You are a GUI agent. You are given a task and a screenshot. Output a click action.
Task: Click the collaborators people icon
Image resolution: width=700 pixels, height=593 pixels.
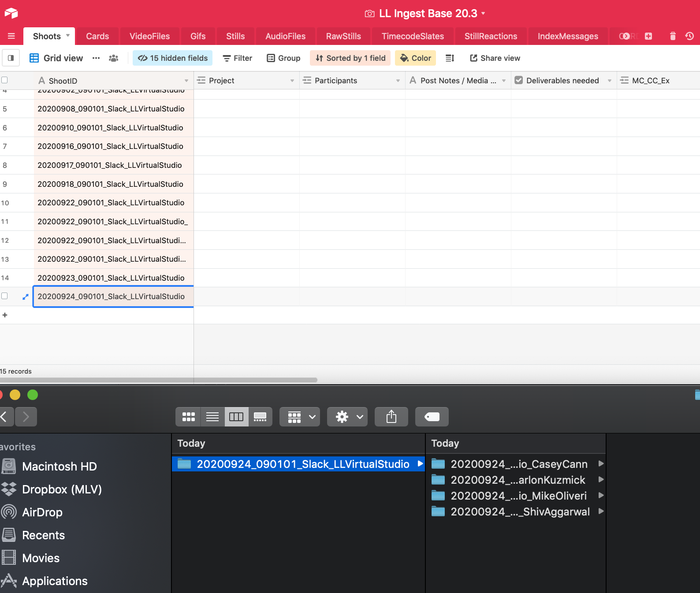(114, 58)
